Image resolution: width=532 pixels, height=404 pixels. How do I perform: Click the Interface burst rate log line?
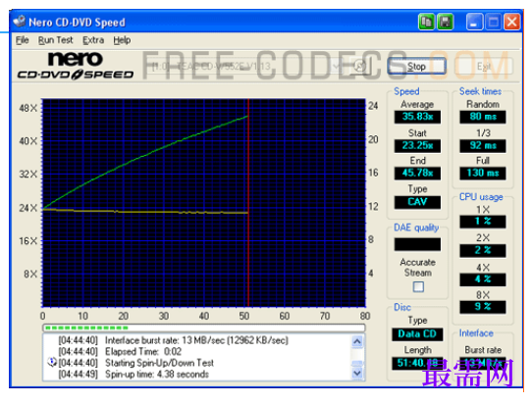[174, 340]
